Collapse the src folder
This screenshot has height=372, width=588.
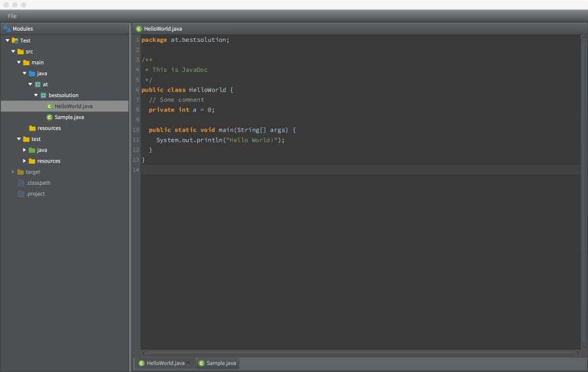coord(13,51)
